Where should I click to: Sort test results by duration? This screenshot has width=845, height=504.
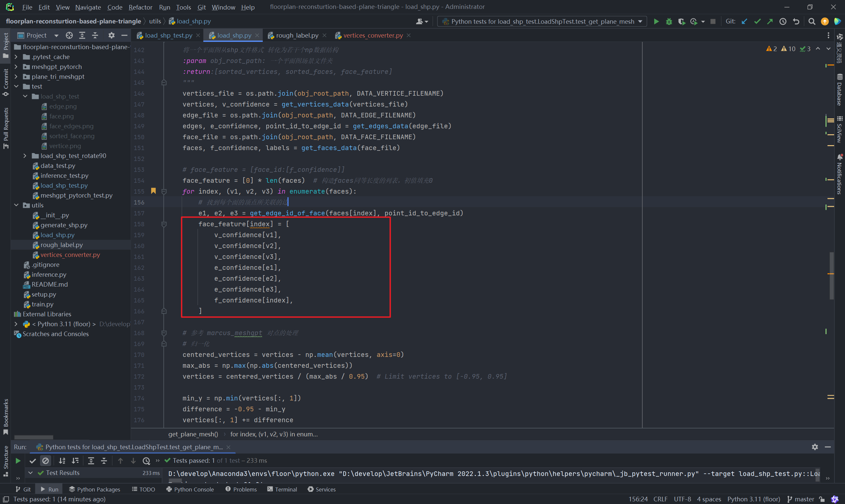[75, 461]
